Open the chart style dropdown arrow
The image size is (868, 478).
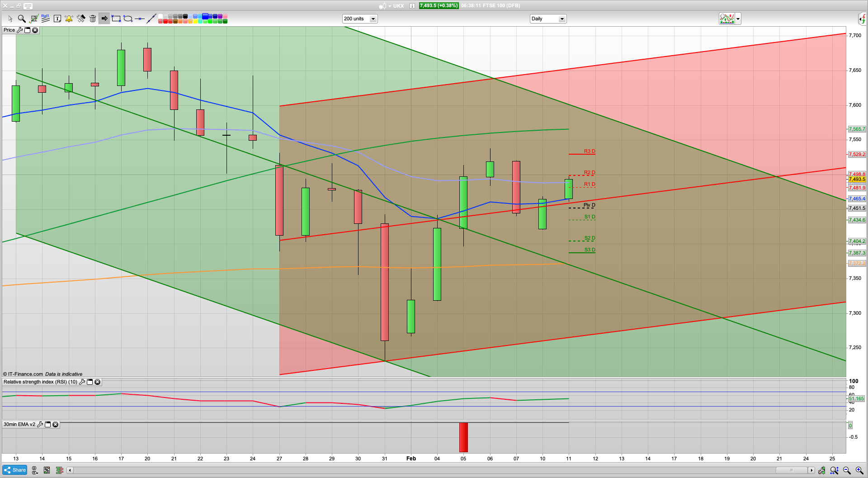[x=738, y=19]
